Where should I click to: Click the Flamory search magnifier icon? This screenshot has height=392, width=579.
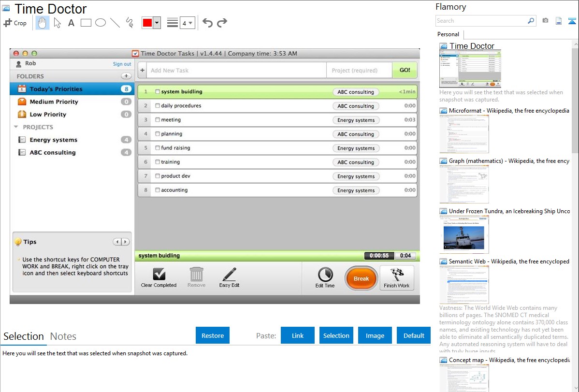531,21
